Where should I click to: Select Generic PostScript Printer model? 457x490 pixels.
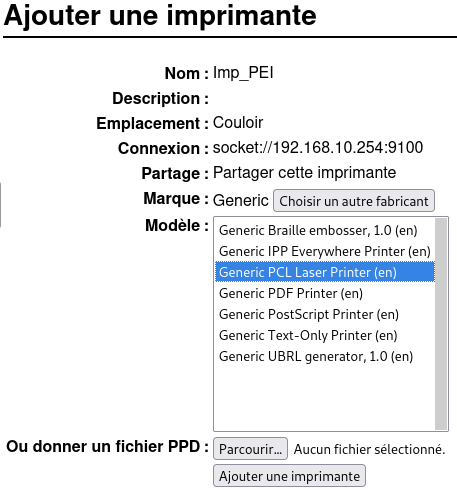325,314
